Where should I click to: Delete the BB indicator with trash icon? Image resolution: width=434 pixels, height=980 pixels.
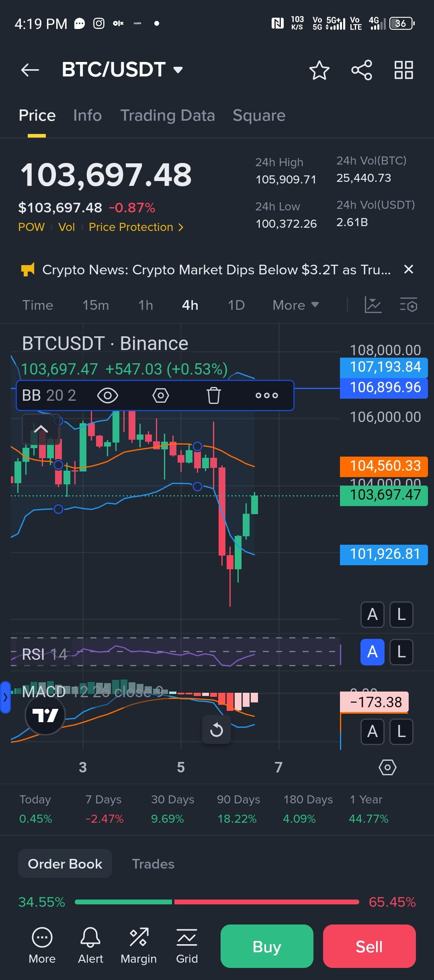pyautogui.click(x=214, y=395)
